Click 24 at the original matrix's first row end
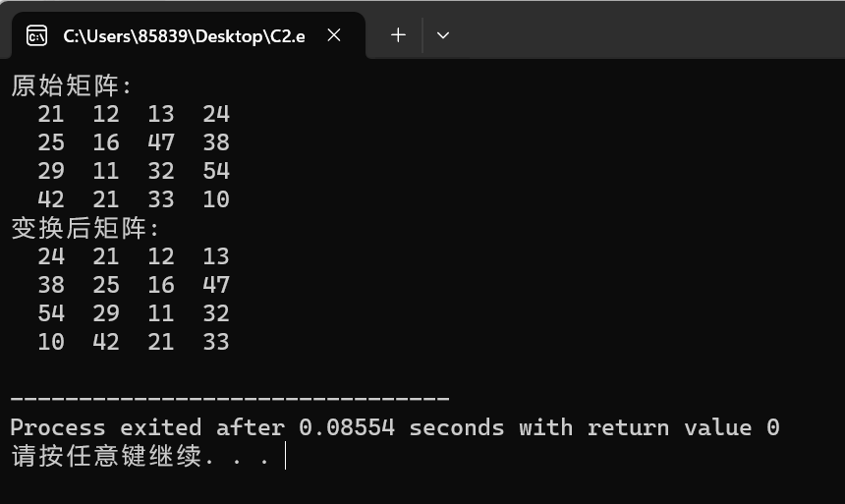The image size is (845, 504). click(x=216, y=114)
